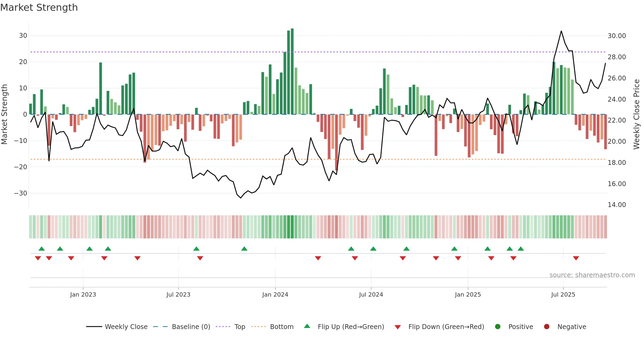Click the last red heat strip cell at right end
The image size is (644, 362).
click(605, 227)
